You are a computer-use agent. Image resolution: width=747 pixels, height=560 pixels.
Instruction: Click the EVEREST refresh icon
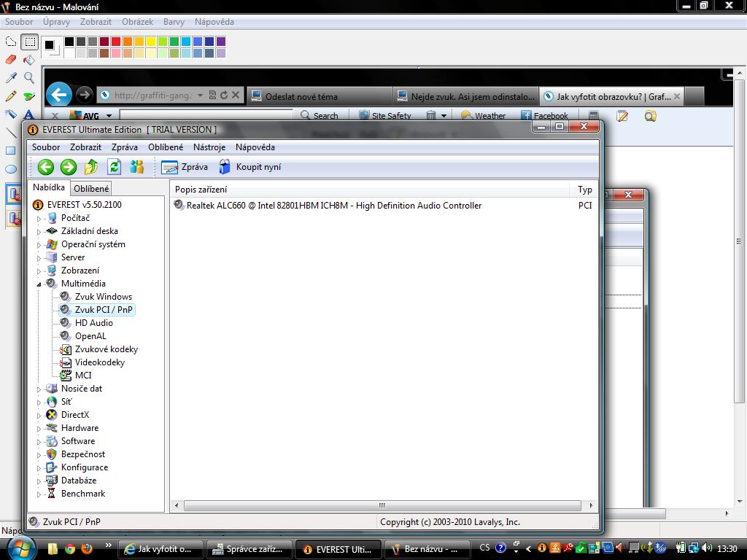coord(114,167)
